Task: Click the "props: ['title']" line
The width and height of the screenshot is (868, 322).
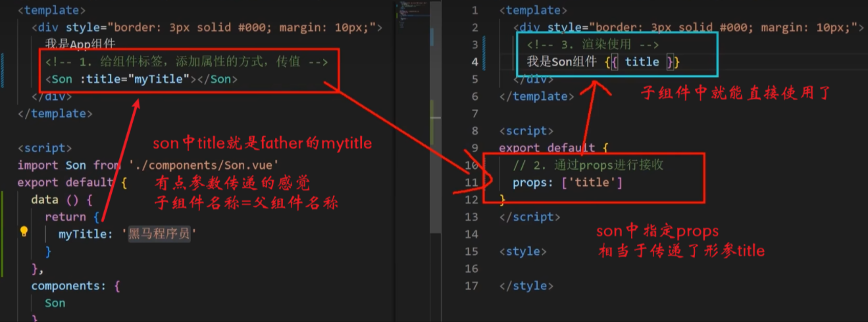Action: coord(567,182)
